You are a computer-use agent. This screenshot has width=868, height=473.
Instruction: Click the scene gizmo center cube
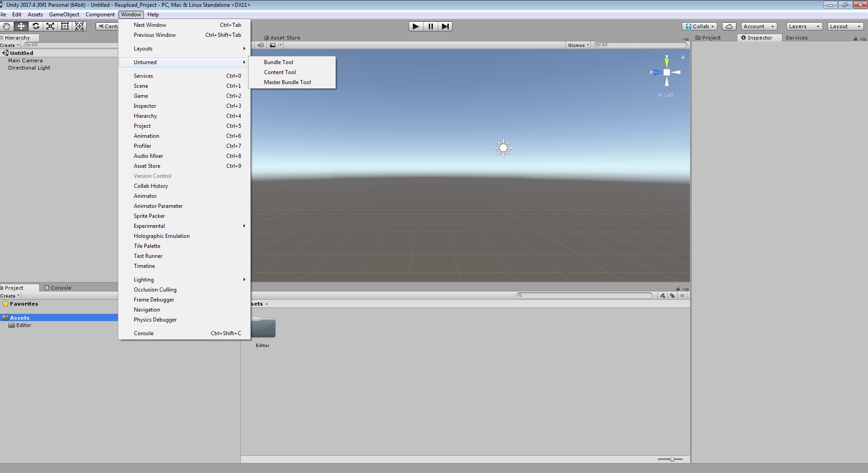click(667, 72)
